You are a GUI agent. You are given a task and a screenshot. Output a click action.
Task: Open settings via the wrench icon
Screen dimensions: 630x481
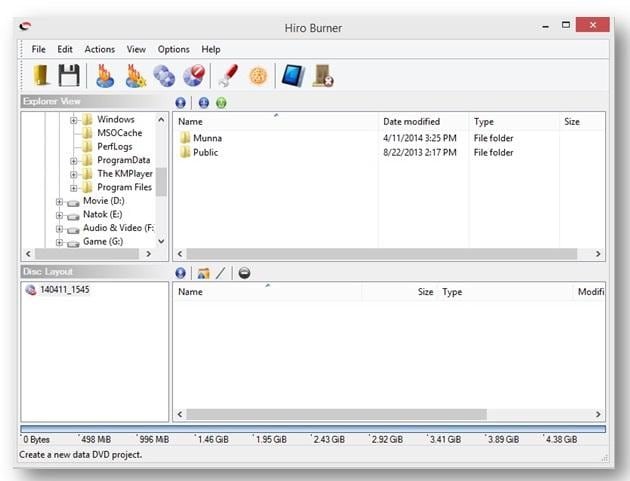[x=228, y=75]
